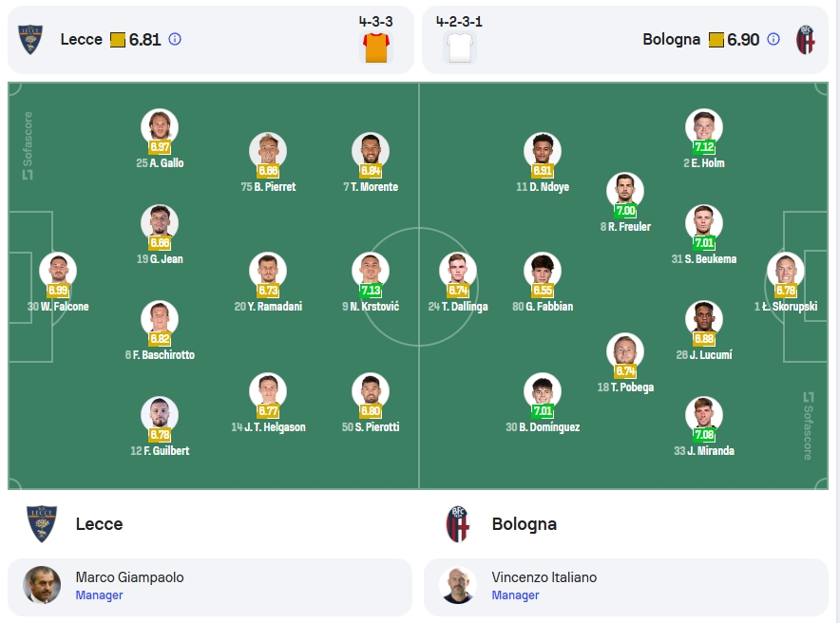Screen dimensions: 840x623
Task: Click the Bologna team name in header
Action: (671, 40)
